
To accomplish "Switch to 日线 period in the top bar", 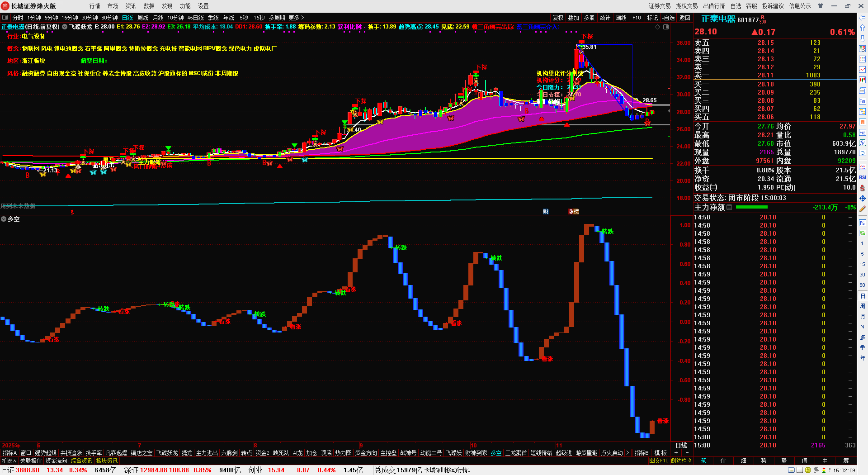I will click(x=127, y=18).
